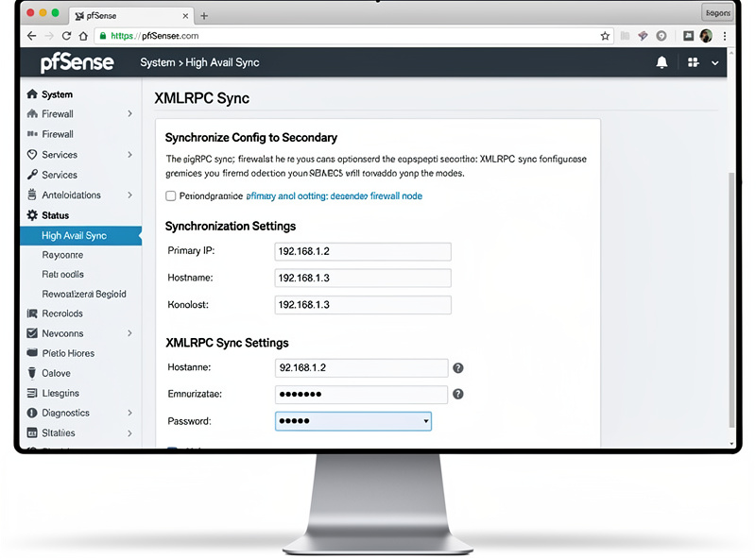Screen dimensions: 756x559
Task: Toggle the Periondgramice checkbox
Action: click(171, 195)
